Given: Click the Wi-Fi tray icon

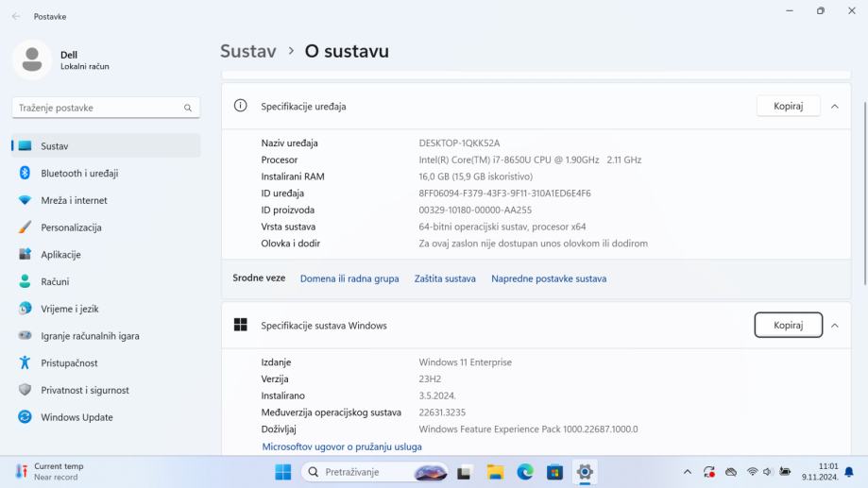Looking at the screenshot, I should click(752, 472).
